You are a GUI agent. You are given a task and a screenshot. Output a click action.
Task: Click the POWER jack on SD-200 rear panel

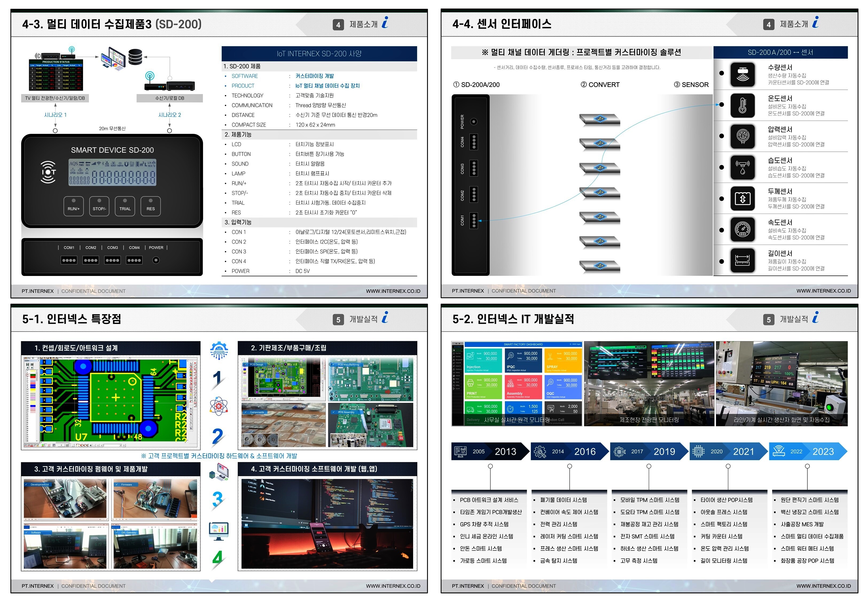click(x=156, y=260)
